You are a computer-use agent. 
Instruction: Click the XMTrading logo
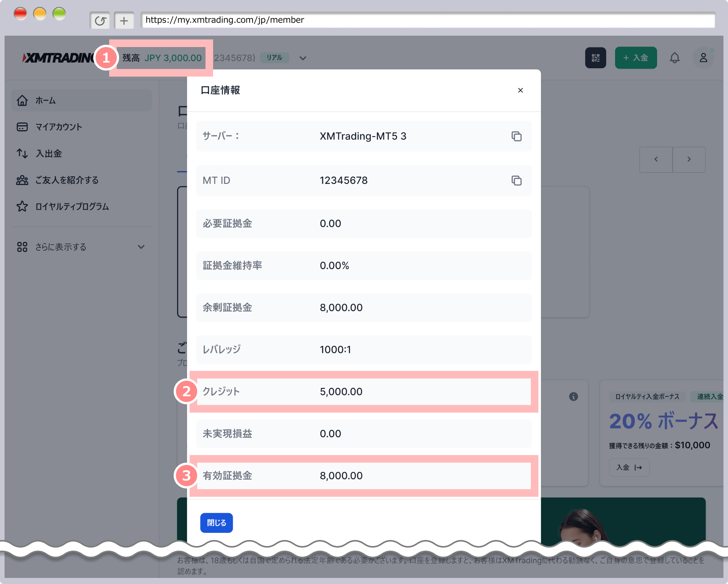pyautogui.click(x=58, y=58)
